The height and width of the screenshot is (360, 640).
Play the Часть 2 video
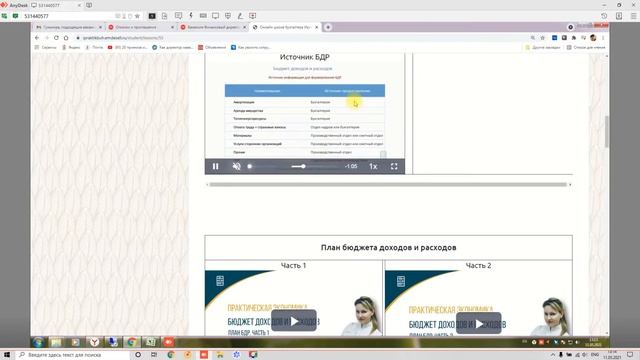pyautogui.click(x=478, y=323)
